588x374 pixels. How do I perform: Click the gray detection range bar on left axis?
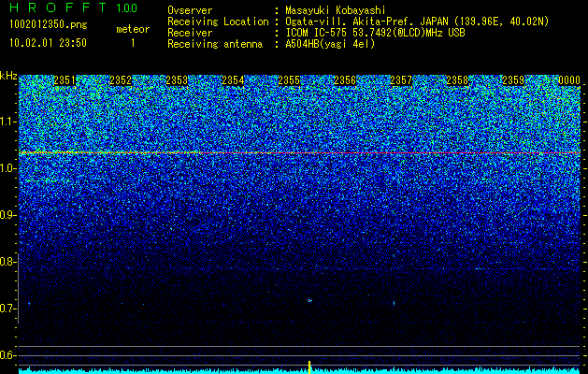[18, 288]
